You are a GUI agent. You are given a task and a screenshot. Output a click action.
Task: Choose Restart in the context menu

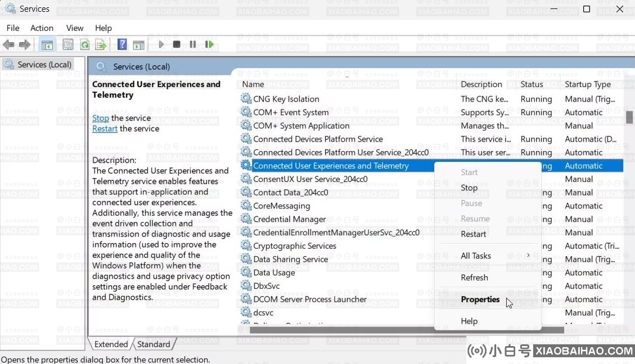(488, 234)
